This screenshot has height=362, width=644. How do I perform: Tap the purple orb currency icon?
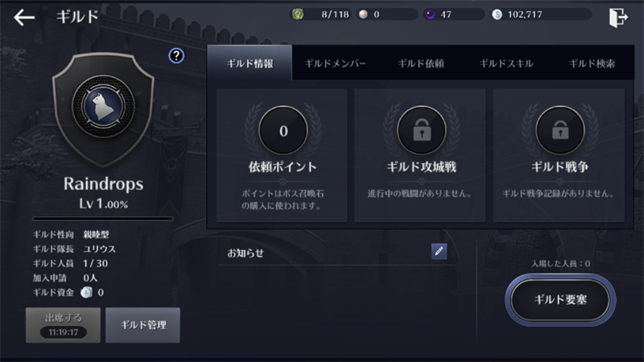pos(430,14)
